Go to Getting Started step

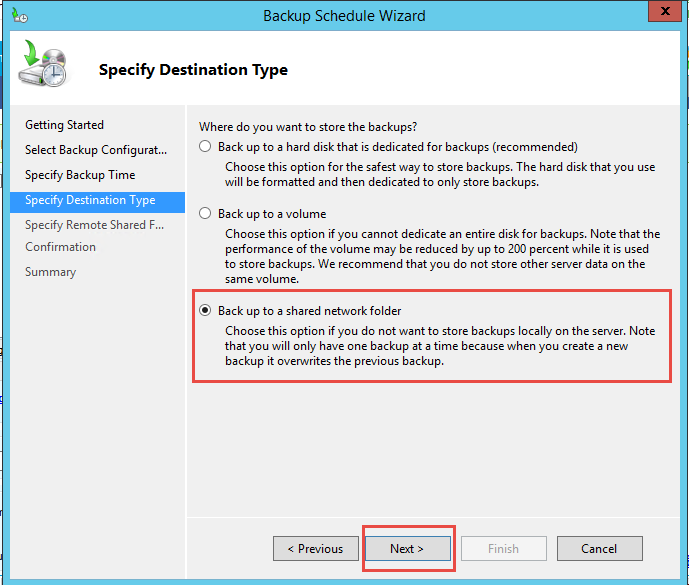(x=64, y=125)
